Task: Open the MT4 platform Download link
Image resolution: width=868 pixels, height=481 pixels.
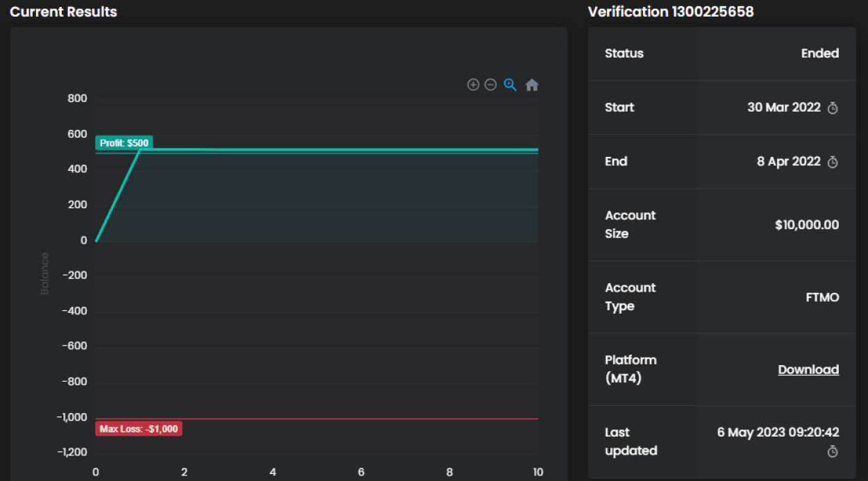Action: (808, 370)
